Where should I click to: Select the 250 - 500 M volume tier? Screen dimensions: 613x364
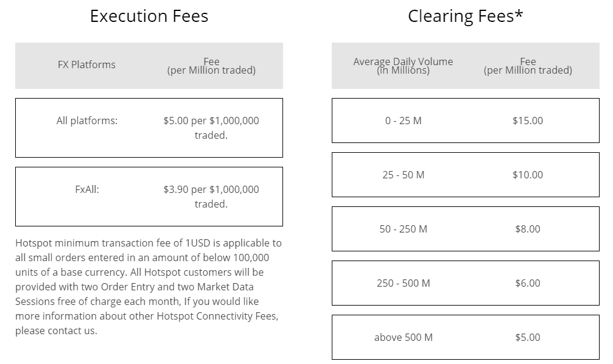click(403, 283)
